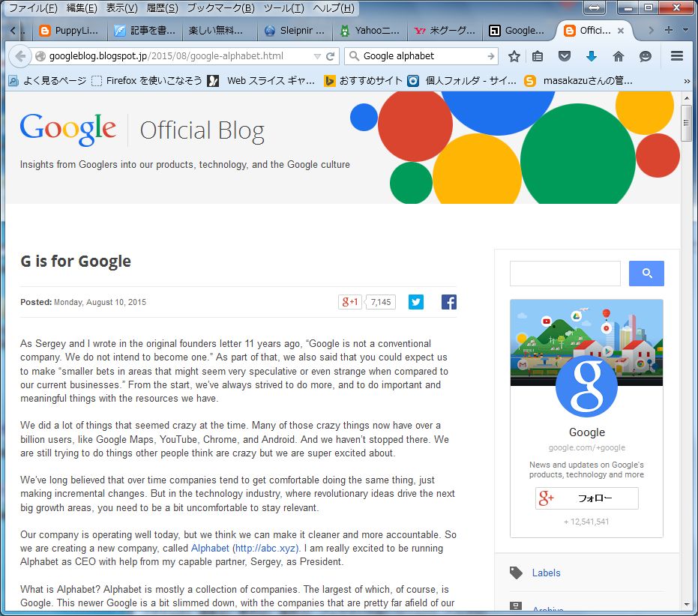Viewport: 698px width, 616px height.
Task: Open the Firefox を使いこなそう bookmark
Action: (x=147, y=81)
